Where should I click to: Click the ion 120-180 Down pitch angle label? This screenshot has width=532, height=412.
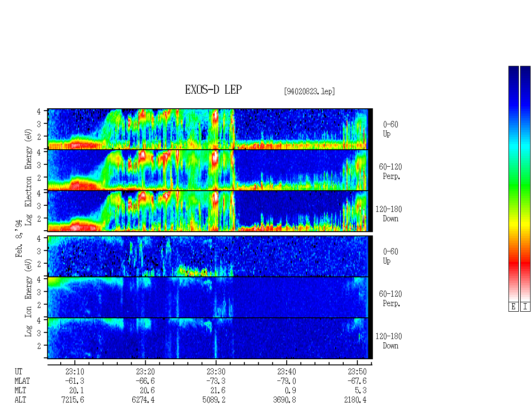point(389,341)
